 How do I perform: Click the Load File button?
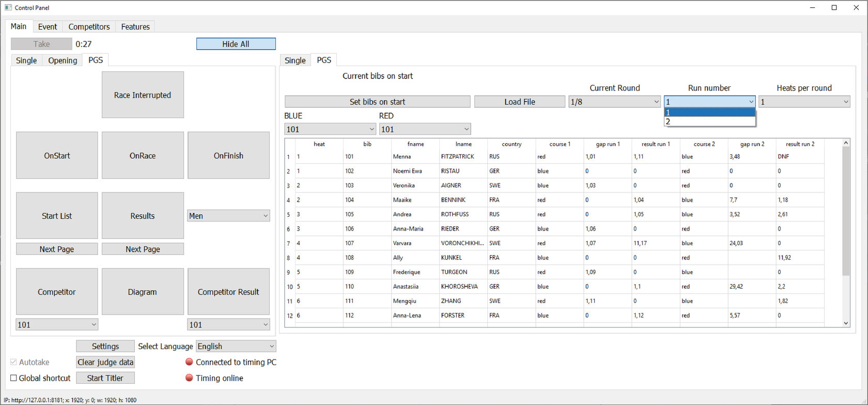click(520, 102)
